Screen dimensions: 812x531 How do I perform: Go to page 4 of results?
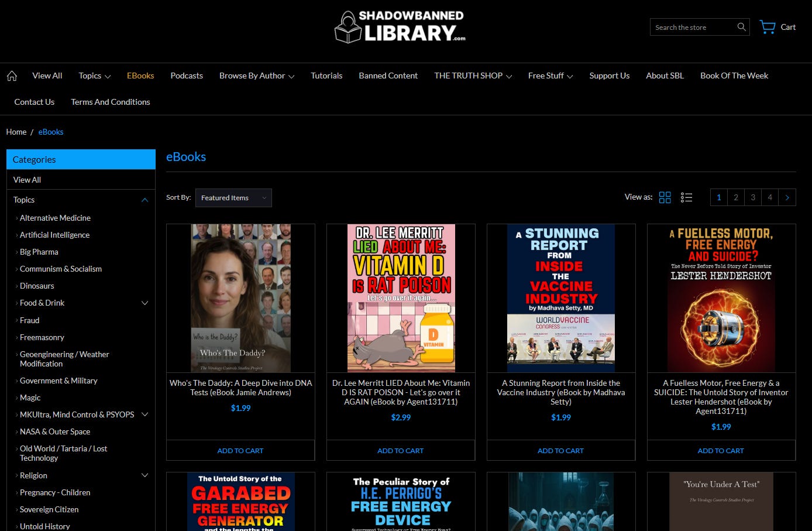[x=770, y=197]
